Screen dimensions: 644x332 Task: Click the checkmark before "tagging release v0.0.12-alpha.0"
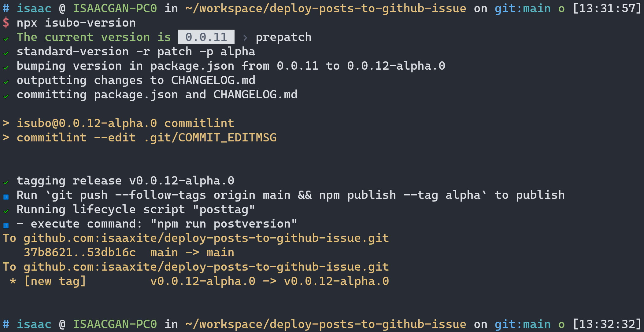pyautogui.click(x=6, y=182)
